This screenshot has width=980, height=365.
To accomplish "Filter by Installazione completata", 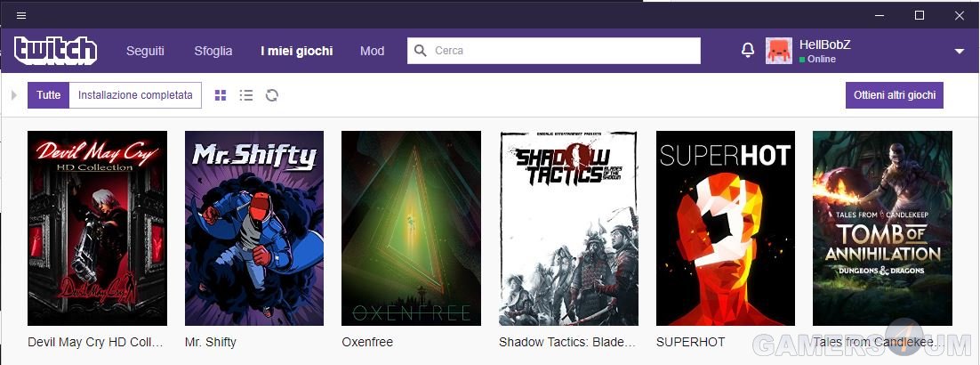I will 135,95.
